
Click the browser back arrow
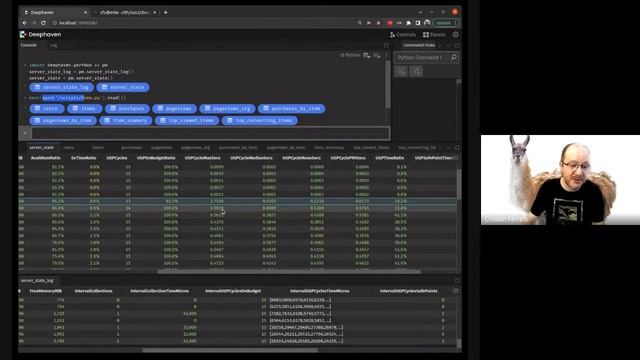point(25,23)
